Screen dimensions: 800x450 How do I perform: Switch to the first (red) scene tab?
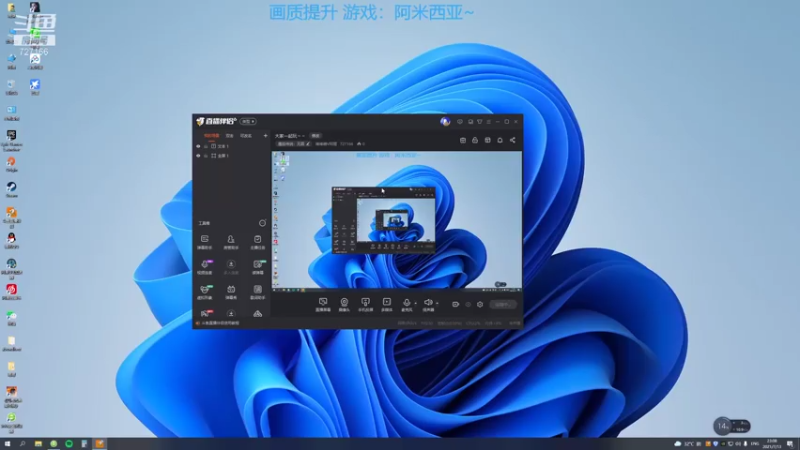tap(212, 136)
